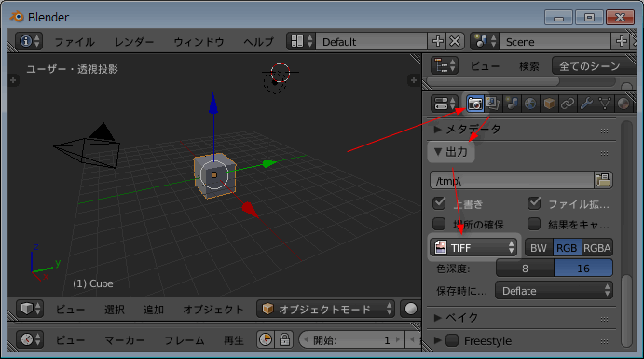Select the Render Layers properties tab

[493, 104]
